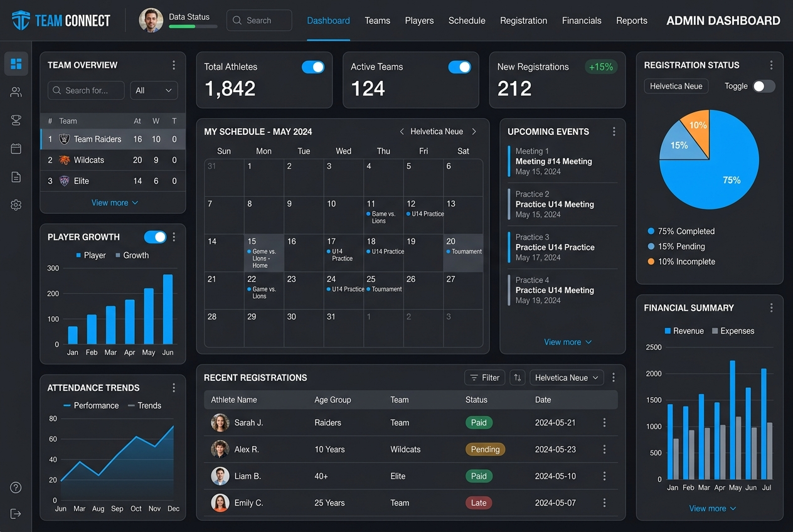793x532 pixels.
Task: Open the calendar icon in the sidebar
Action: click(x=16, y=149)
